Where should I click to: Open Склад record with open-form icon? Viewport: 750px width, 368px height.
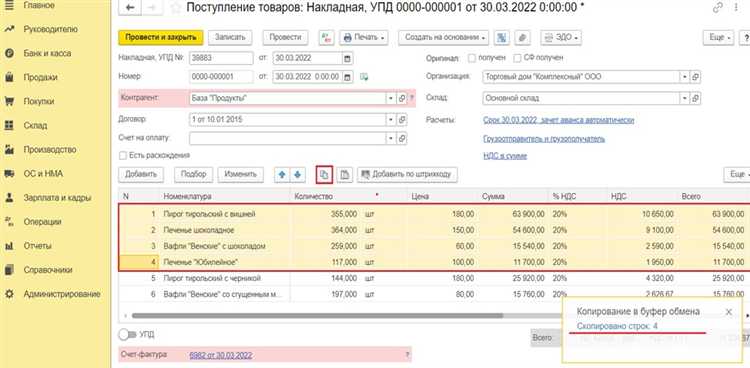[x=695, y=98]
